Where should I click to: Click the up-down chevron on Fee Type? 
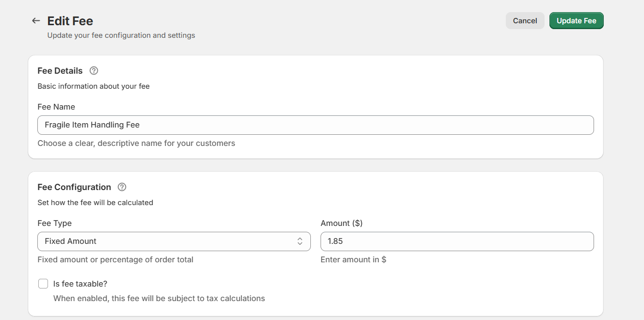coord(299,241)
